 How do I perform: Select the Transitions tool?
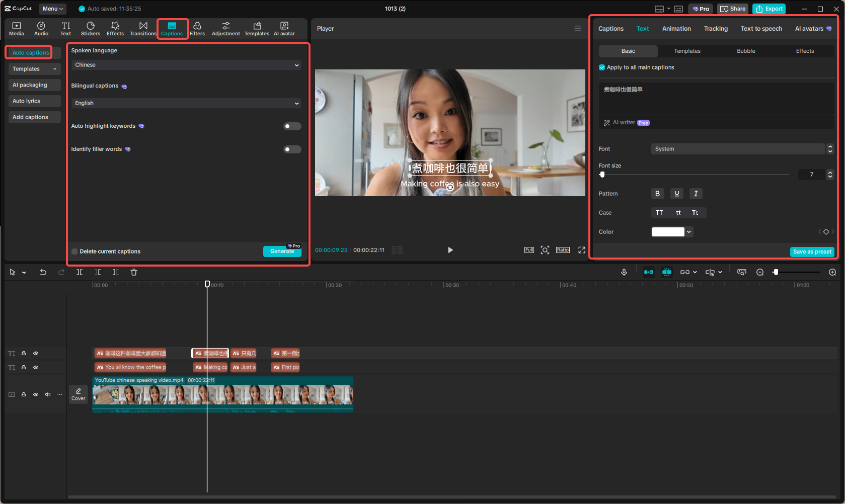tap(143, 28)
